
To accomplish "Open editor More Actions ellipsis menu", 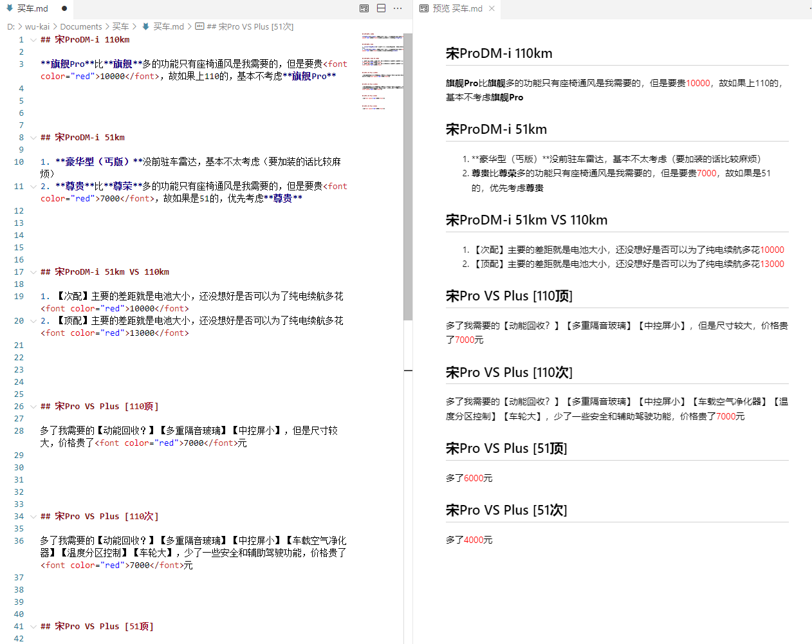I will tap(398, 8).
